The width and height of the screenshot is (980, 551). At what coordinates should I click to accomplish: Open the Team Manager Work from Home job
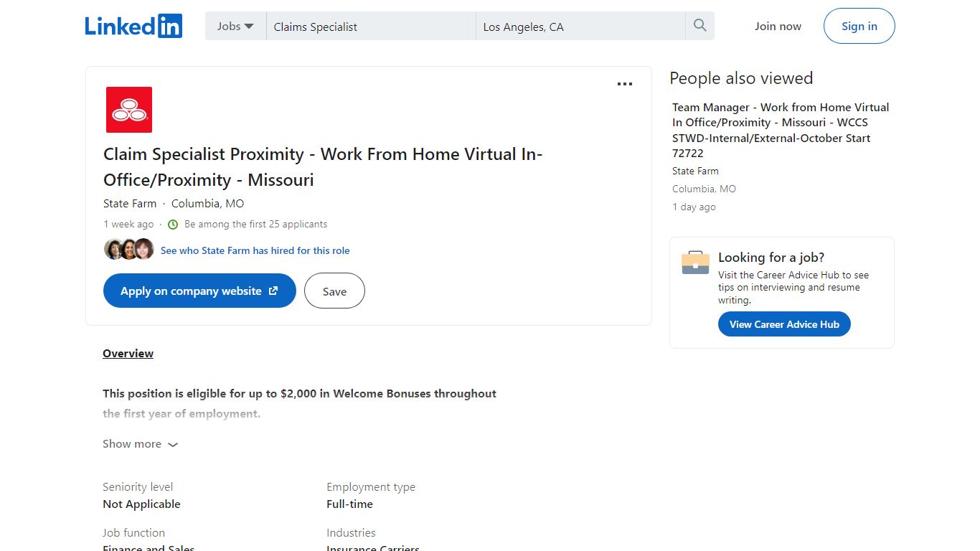781,130
